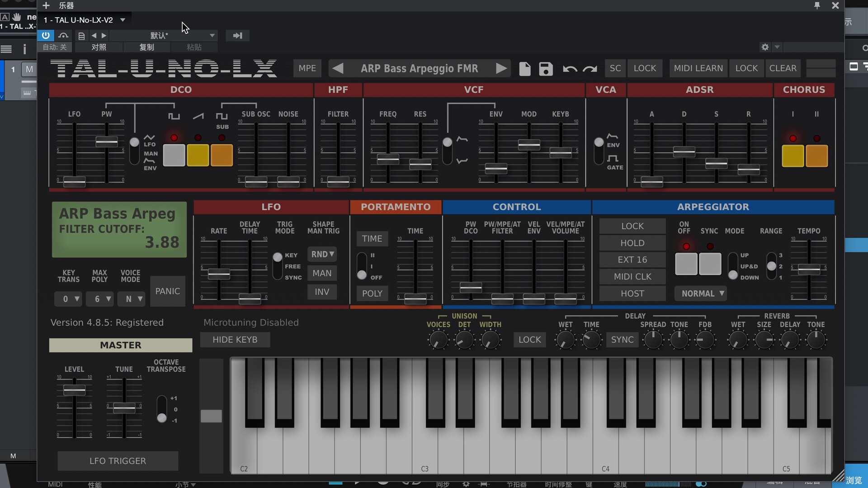Image resolution: width=868 pixels, height=488 pixels.
Task: Toggle the DCO pulse wave button
Action: tap(174, 155)
